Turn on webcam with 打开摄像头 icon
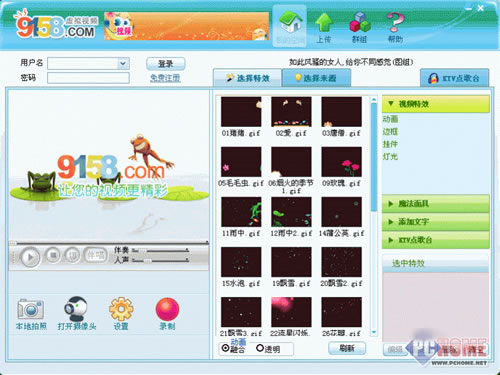The width and height of the screenshot is (500, 375). (76, 309)
